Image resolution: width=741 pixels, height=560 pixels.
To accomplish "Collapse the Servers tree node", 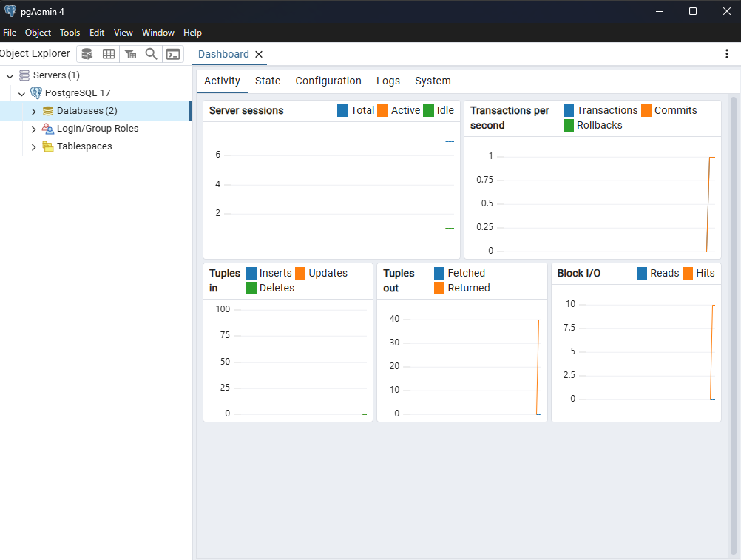I will click(x=10, y=76).
